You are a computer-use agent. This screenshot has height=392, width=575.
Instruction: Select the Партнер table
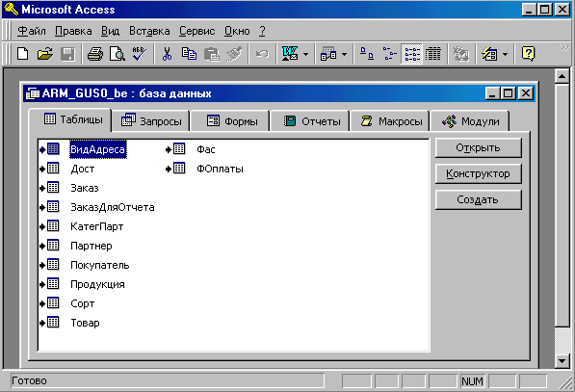coord(91,246)
